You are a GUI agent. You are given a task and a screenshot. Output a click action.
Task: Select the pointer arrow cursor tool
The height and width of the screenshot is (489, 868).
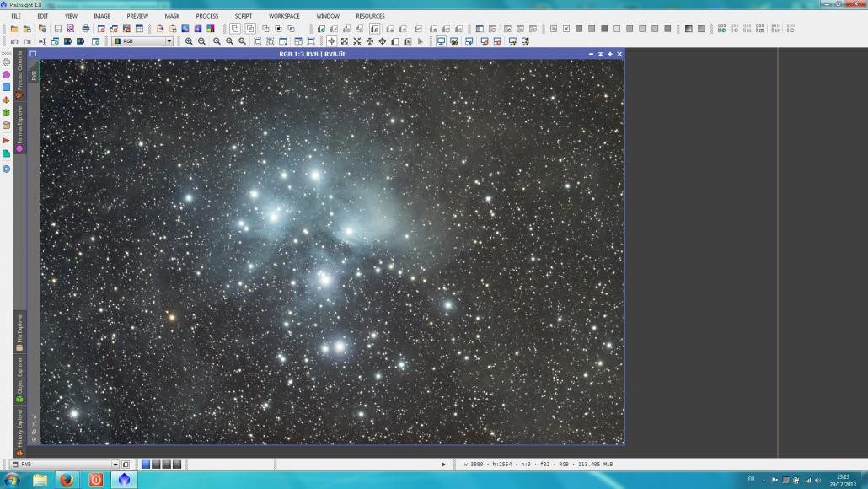[x=421, y=41]
